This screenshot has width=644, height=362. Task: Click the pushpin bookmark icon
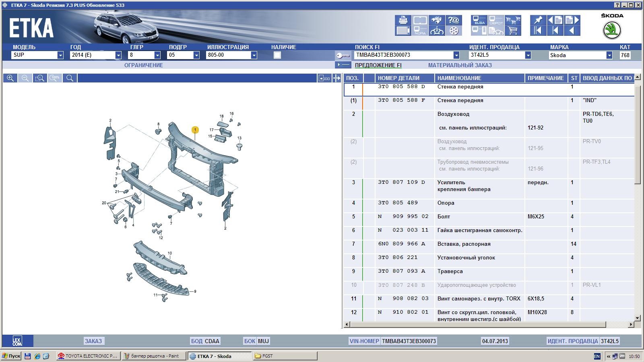(538, 20)
